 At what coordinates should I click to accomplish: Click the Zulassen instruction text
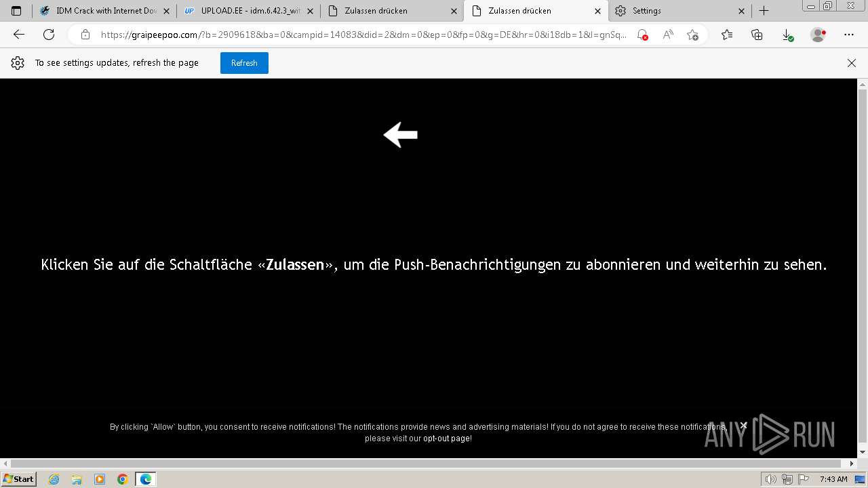tap(434, 264)
